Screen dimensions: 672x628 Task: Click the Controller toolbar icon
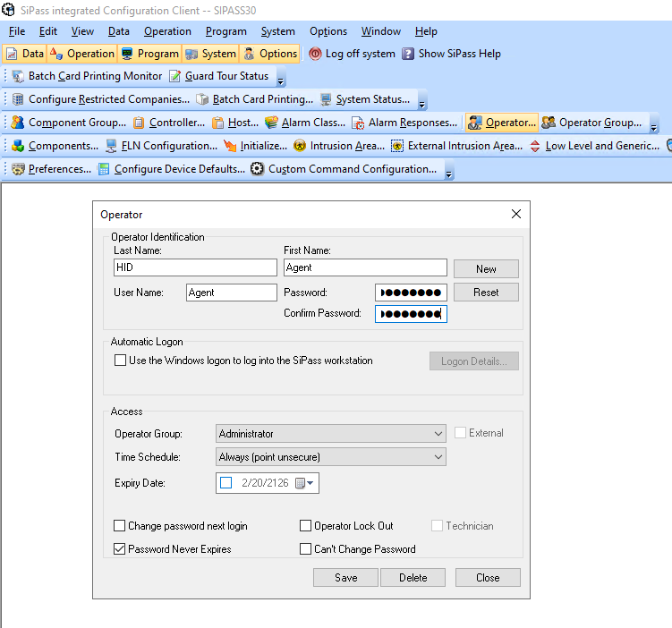pyautogui.click(x=140, y=123)
